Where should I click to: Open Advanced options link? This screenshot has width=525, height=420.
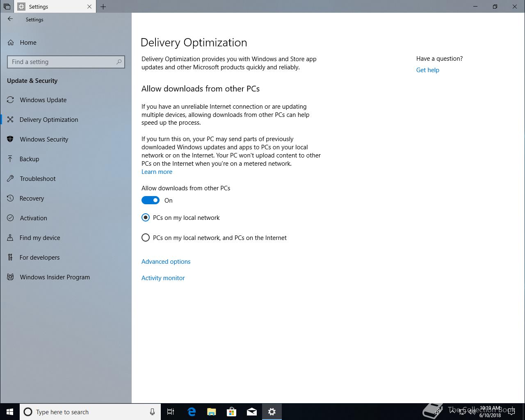click(166, 262)
